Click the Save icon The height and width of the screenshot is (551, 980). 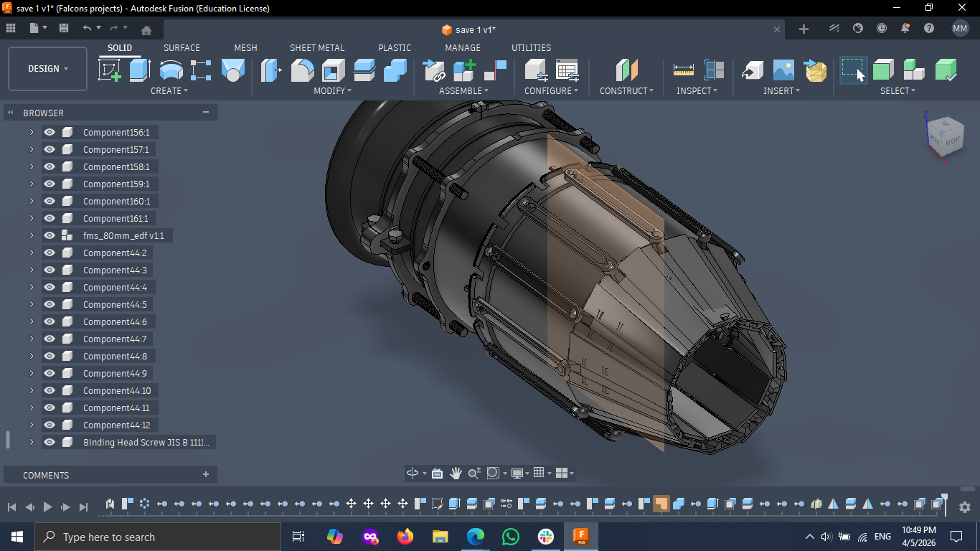64,28
